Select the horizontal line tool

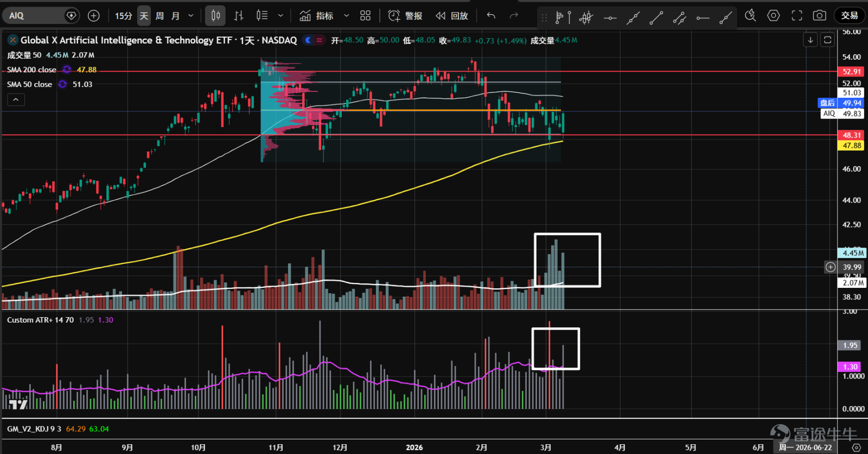click(x=610, y=18)
